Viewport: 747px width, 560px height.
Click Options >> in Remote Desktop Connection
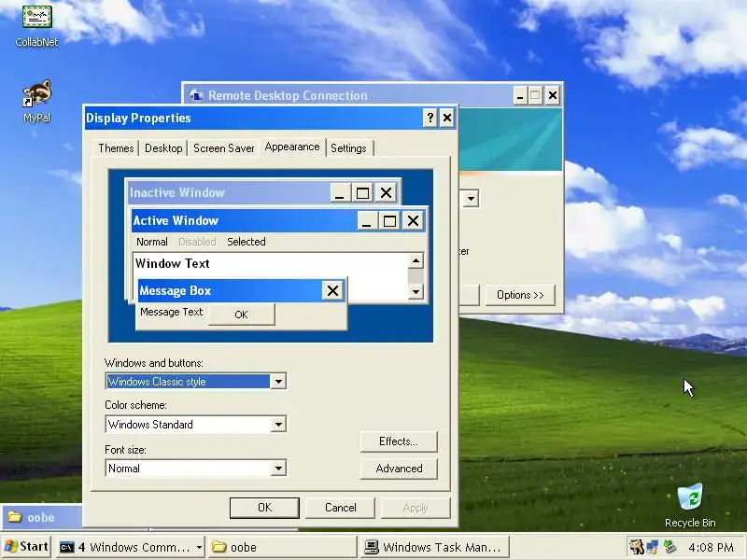pyautogui.click(x=520, y=295)
